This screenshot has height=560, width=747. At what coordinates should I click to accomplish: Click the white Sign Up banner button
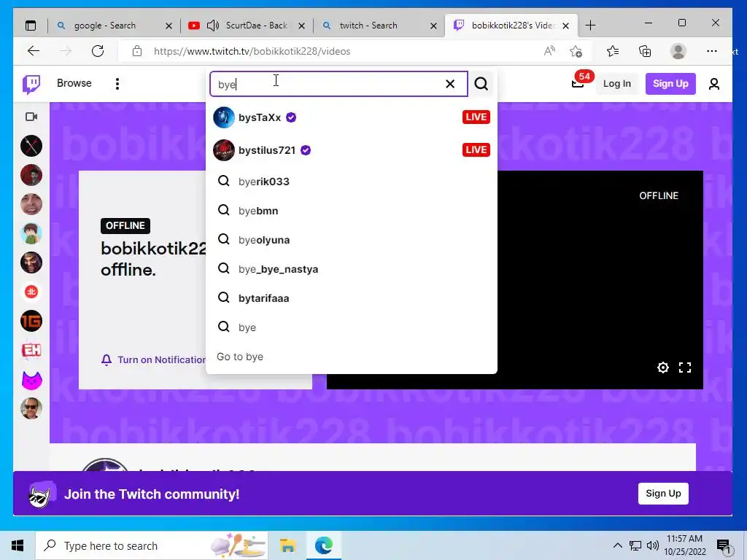click(x=663, y=494)
